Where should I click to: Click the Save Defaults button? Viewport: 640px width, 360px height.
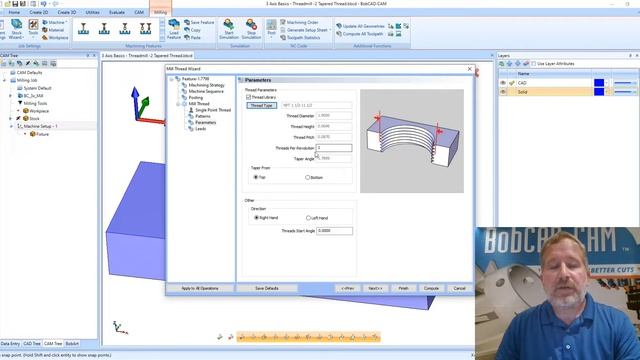[x=267, y=288]
